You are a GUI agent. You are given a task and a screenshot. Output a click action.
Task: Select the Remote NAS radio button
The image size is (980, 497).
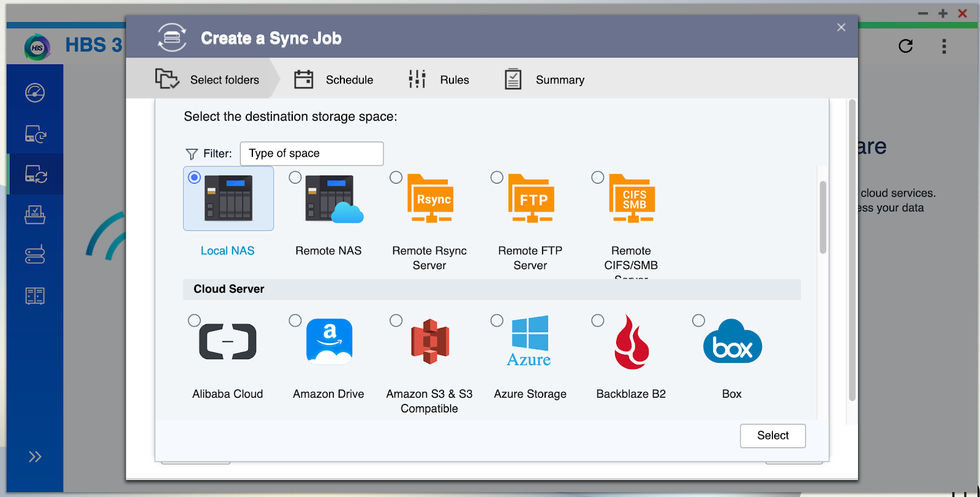tap(295, 177)
